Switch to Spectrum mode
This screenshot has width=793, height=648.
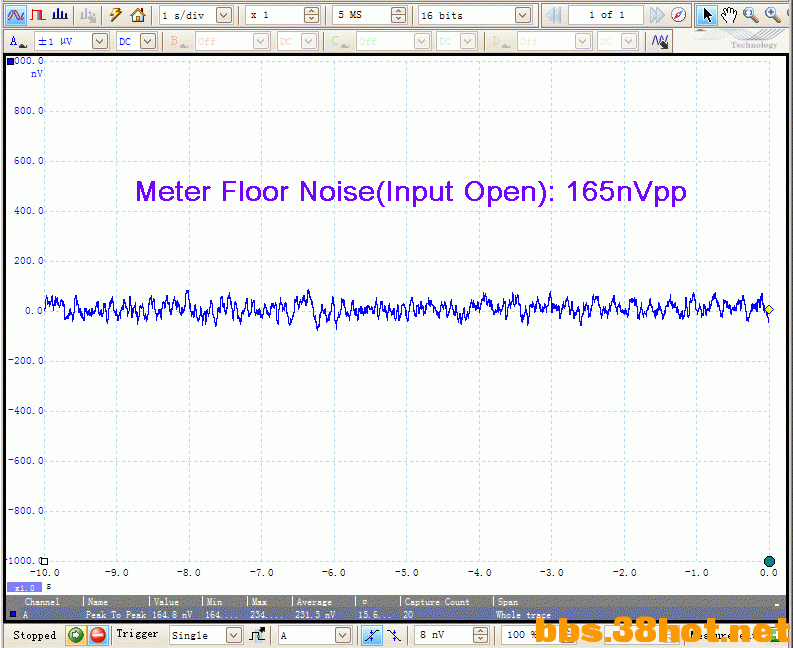[x=60, y=15]
